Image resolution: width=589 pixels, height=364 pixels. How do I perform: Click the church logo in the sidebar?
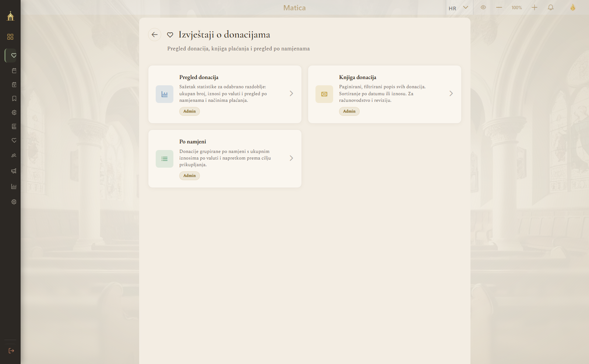click(10, 16)
